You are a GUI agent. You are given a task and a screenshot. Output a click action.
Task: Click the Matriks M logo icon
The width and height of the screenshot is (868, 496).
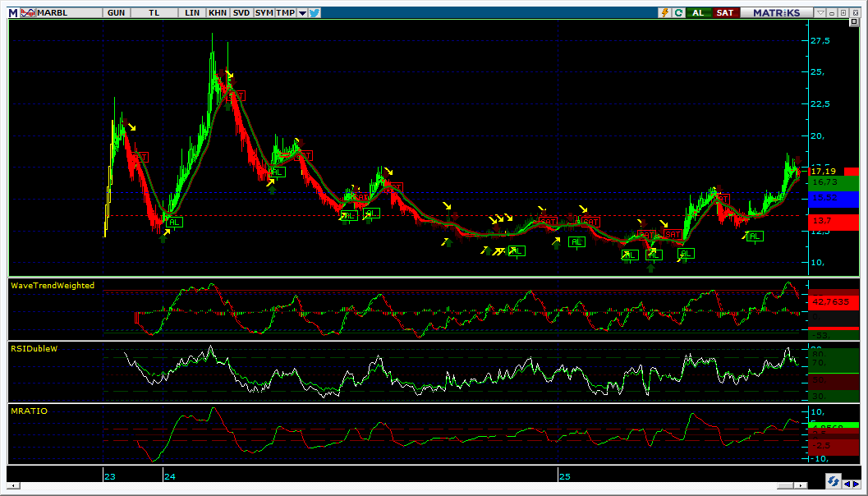pyautogui.click(x=13, y=13)
